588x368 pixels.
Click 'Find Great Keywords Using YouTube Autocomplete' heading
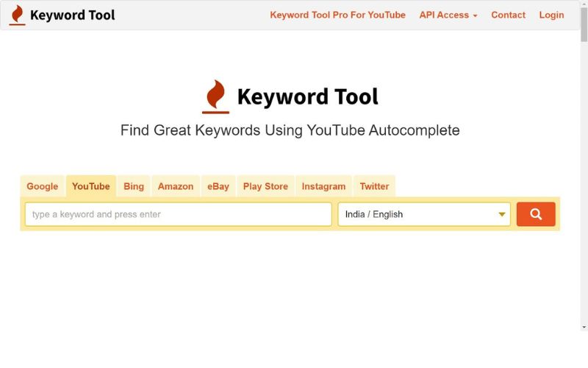pos(290,130)
